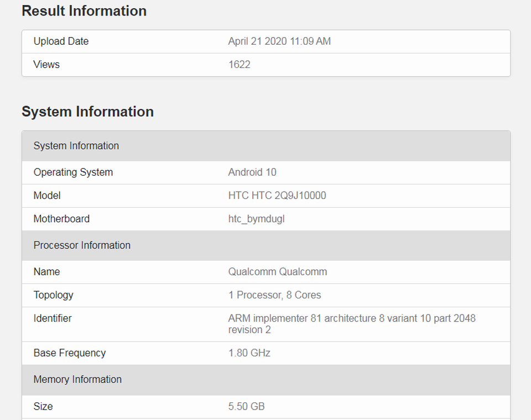Click the gray 'System Information' table header
The height and width of the screenshot is (420, 531).
pyautogui.click(x=266, y=146)
